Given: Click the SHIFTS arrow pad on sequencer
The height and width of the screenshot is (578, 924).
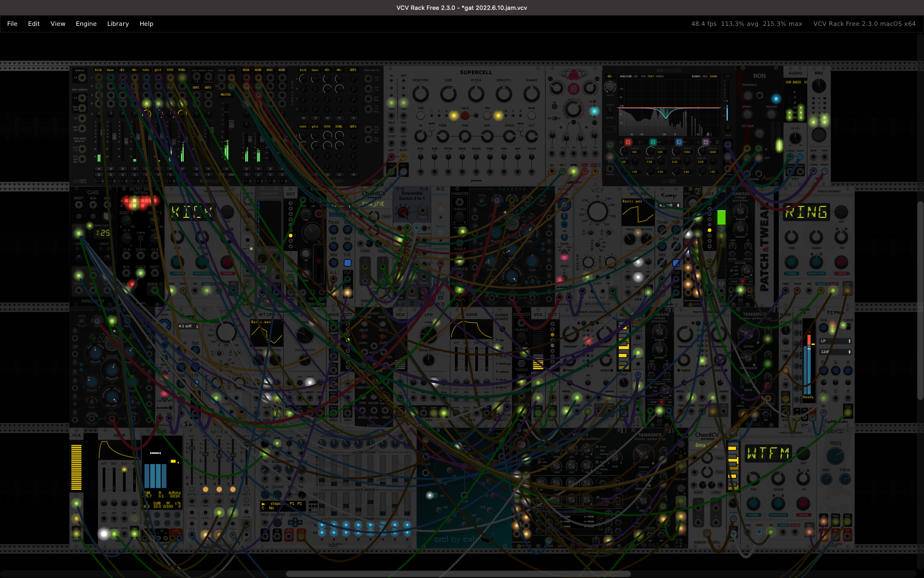Looking at the screenshot, I should point(295,521).
